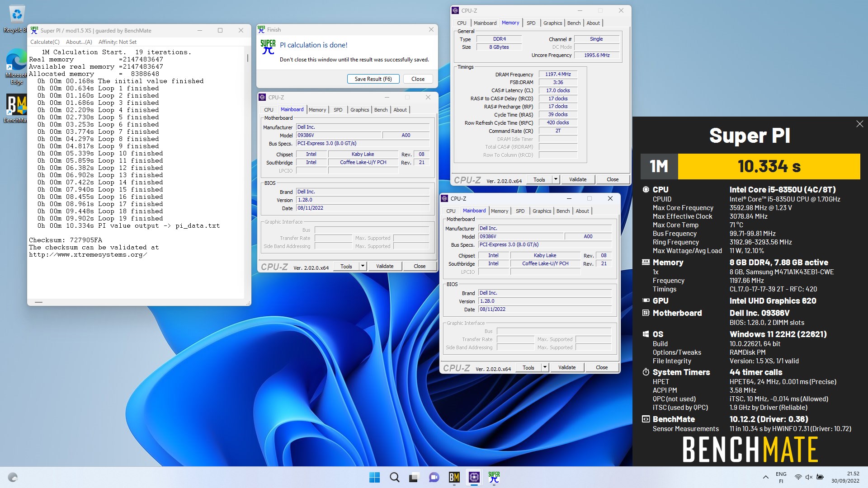Select CPU tab in middle CPU-Z window

(x=269, y=110)
